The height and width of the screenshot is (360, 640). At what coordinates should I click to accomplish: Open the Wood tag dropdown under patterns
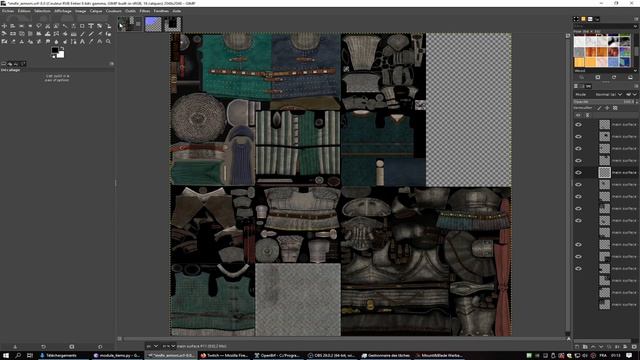tap(636, 71)
